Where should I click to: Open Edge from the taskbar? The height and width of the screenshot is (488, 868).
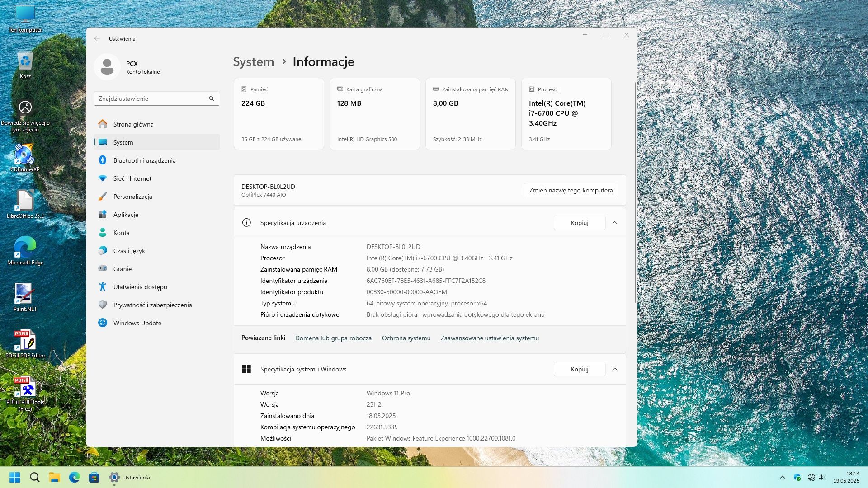[75, 477]
